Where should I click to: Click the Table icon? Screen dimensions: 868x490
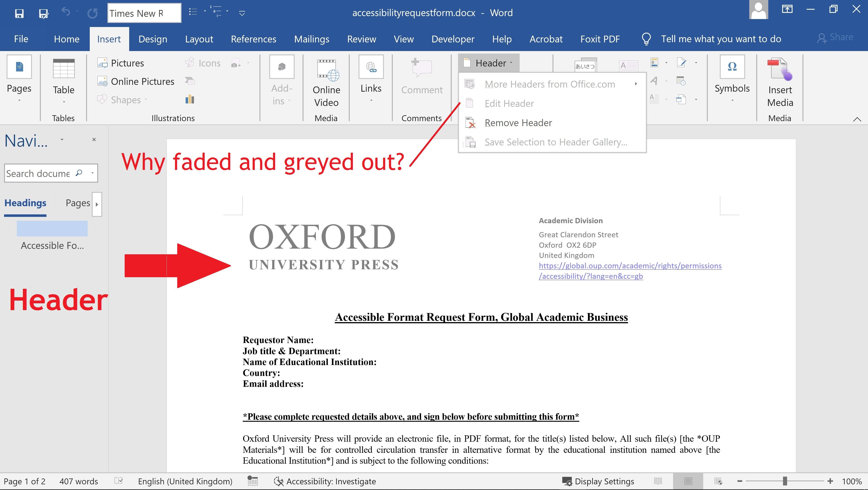point(64,69)
